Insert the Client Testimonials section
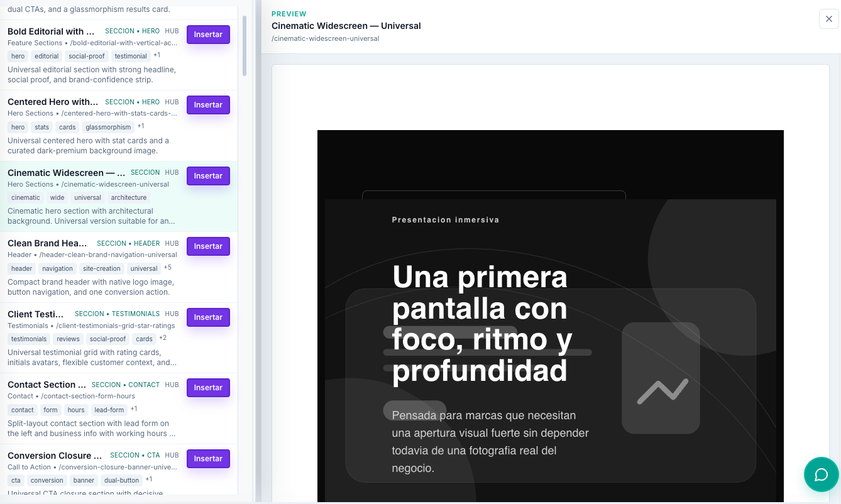The height and width of the screenshot is (504, 841). pos(208,317)
